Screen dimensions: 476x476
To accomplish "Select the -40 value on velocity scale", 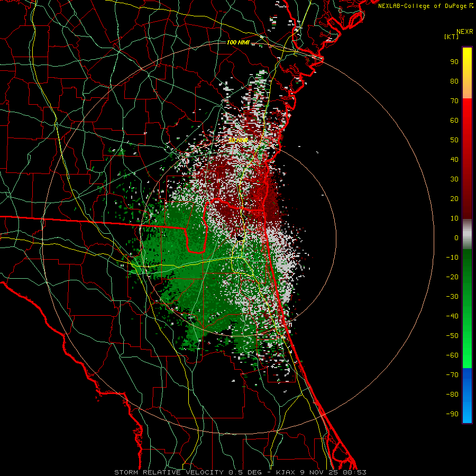I will tap(452, 316).
